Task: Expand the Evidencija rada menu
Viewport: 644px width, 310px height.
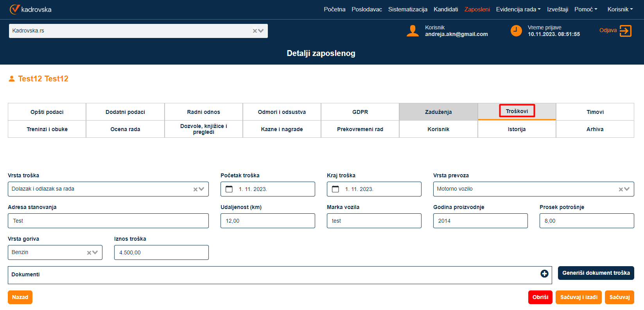Action: coord(518,9)
